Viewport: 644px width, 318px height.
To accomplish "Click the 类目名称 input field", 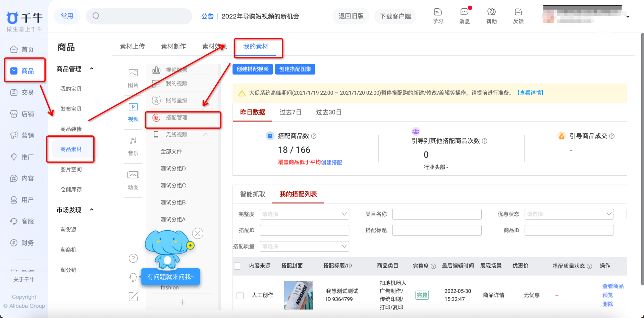I will pos(437,214).
